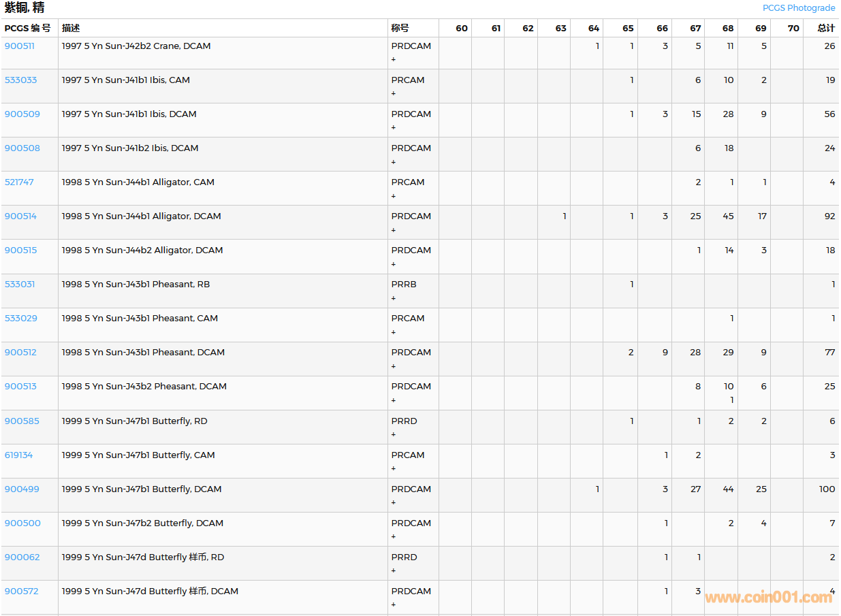Open the 900499 Butterfly DCAM link
841x616 pixels.
click(x=22, y=489)
